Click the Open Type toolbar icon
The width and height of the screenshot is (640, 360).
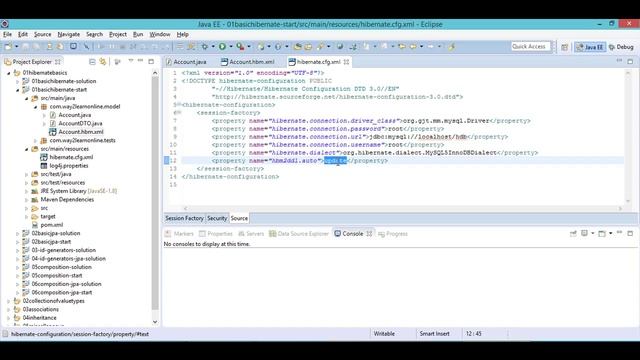click(298, 47)
